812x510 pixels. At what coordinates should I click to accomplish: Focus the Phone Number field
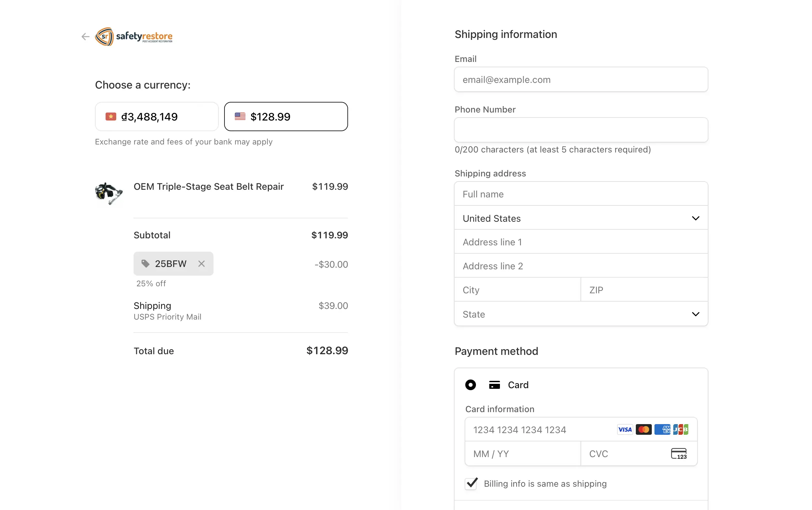[x=581, y=130]
